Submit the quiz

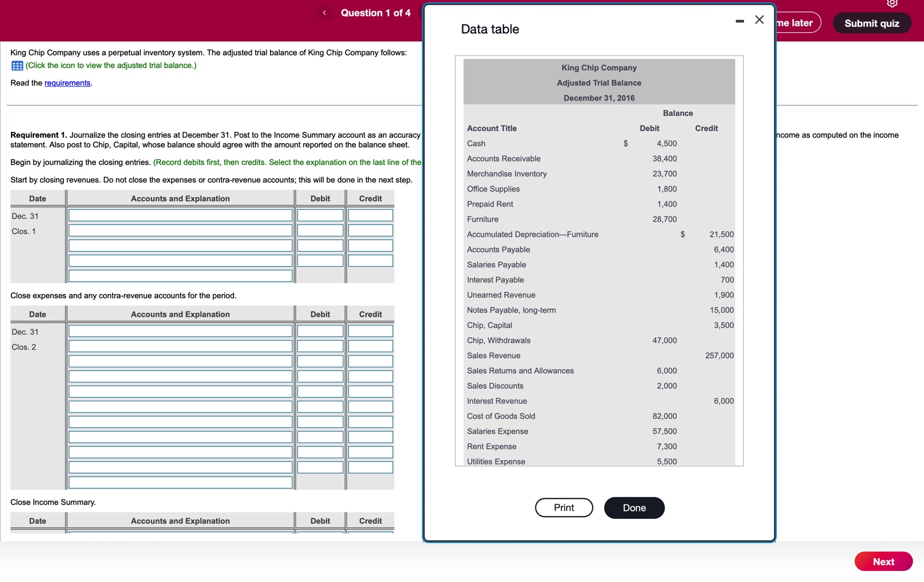pyautogui.click(x=872, y=23)
